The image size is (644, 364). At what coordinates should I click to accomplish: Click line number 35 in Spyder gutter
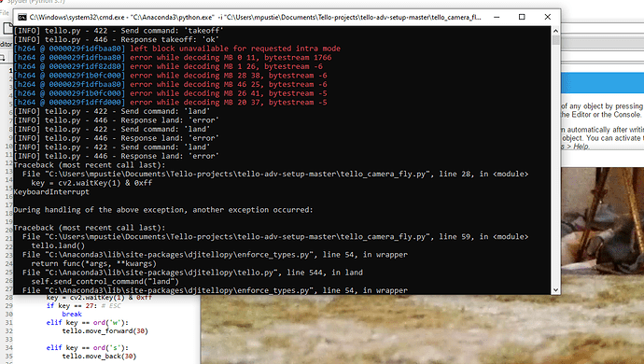[x=8, y=357]
